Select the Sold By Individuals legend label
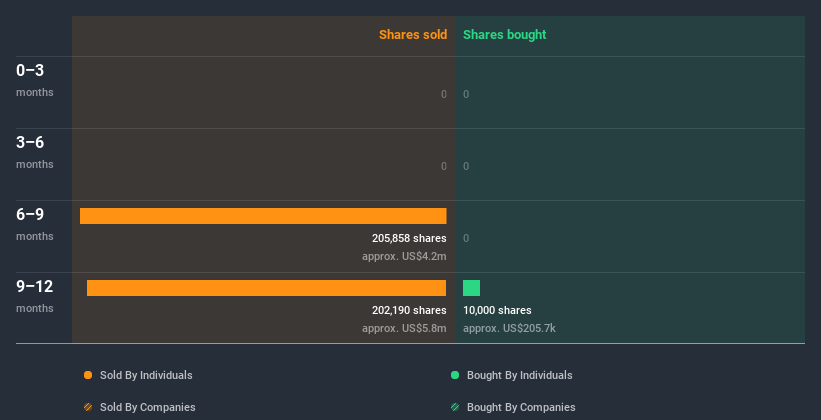Image resolution: width=821 pixels, height=420 pixels. tap(146, 375)
